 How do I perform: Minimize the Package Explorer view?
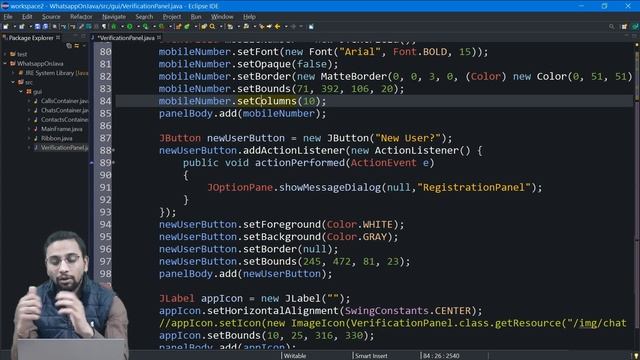pos(76,36)
